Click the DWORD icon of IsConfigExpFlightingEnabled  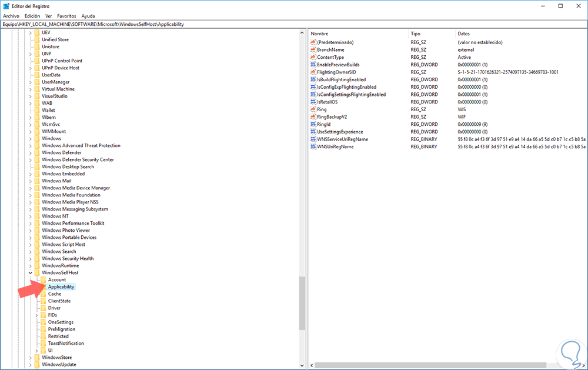point(313,87)
